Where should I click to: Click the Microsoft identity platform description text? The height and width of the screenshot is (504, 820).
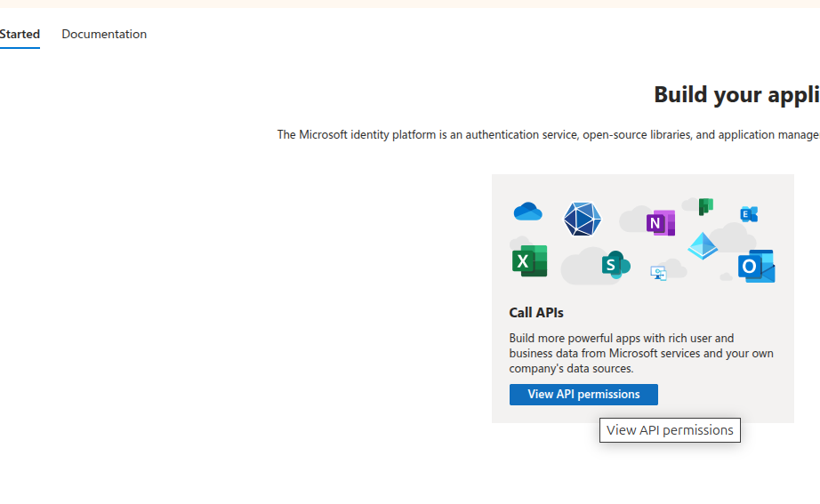coord(549,135)
